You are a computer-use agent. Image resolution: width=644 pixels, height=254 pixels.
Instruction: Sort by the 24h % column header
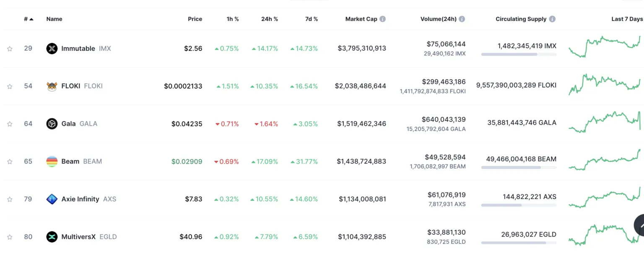269,19
